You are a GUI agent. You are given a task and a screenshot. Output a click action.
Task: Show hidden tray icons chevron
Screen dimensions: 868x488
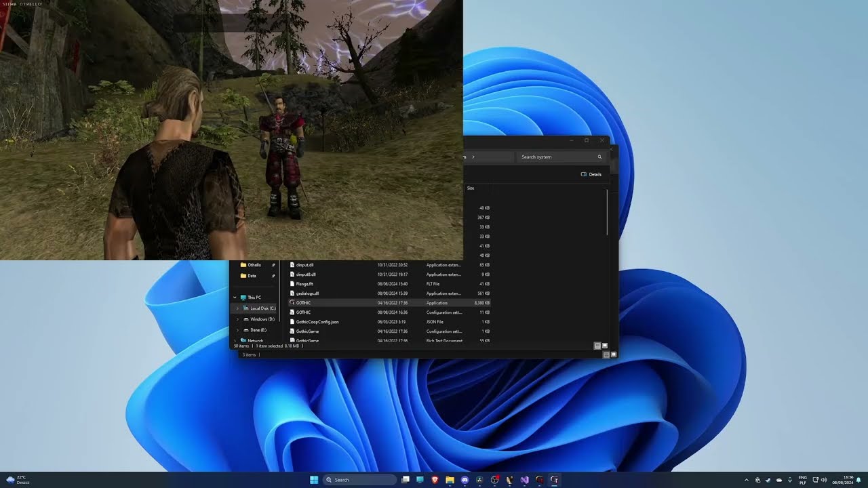click(x=747, y=480)
